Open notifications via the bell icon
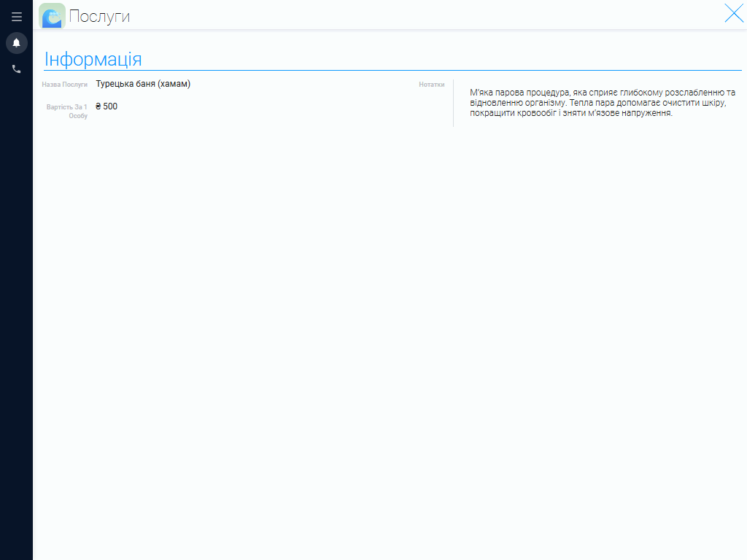Screen dimensions: 747x560 click(x=17, y=43)
